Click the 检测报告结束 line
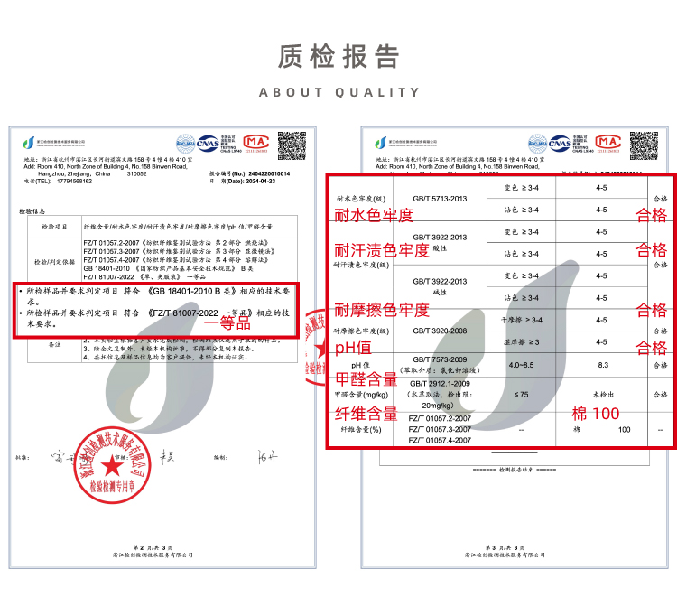The height and width of the screenshot is (616, 677). pyautogui.click(x=515, y=470)
